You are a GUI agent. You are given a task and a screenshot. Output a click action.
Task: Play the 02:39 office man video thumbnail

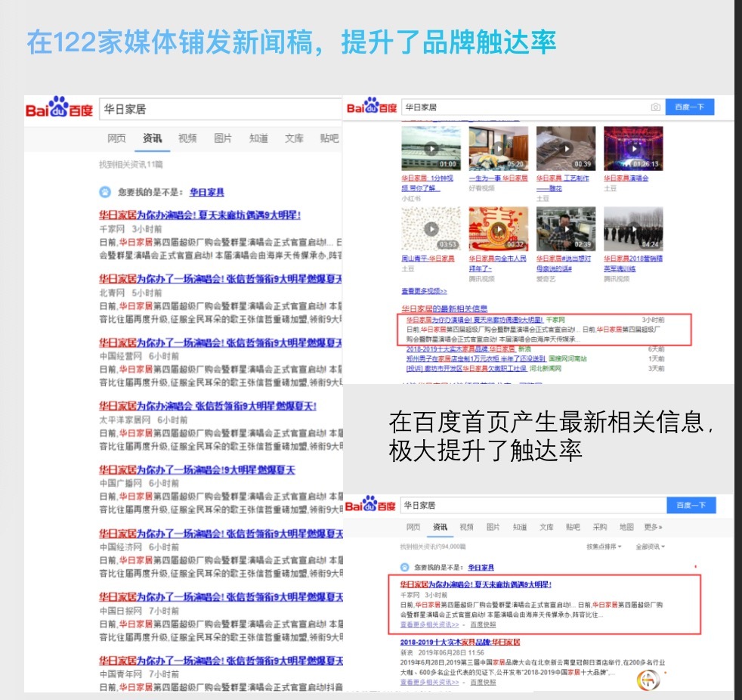click(566, 228)
